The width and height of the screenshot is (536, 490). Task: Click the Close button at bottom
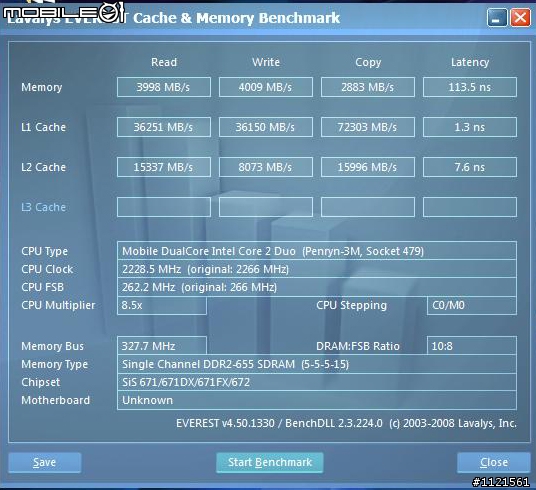494,462
